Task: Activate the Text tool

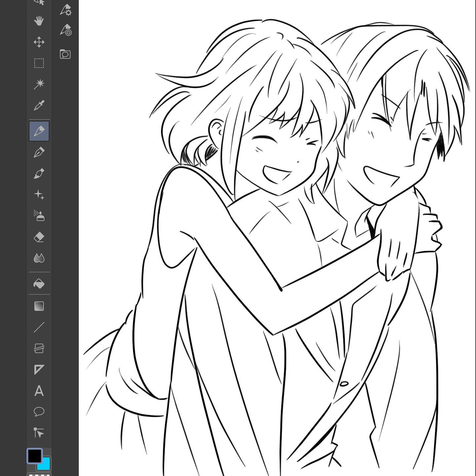Action: [39, 391]
